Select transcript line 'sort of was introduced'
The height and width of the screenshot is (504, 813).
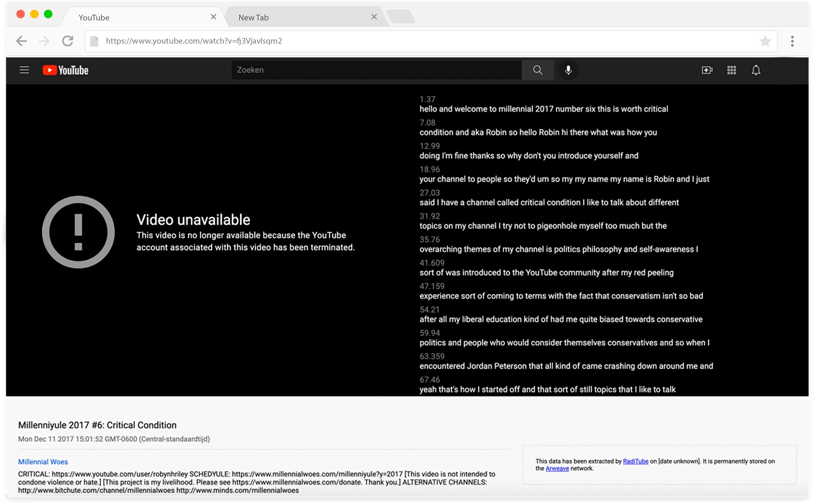[x=546, y=273]
